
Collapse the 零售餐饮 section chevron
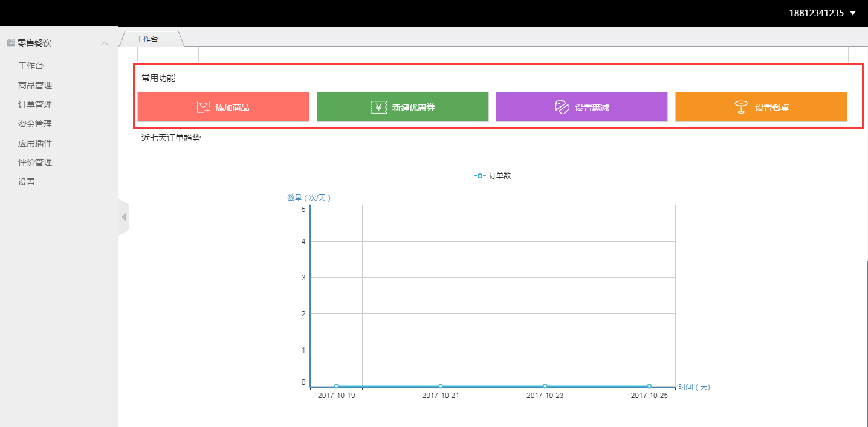105,43
